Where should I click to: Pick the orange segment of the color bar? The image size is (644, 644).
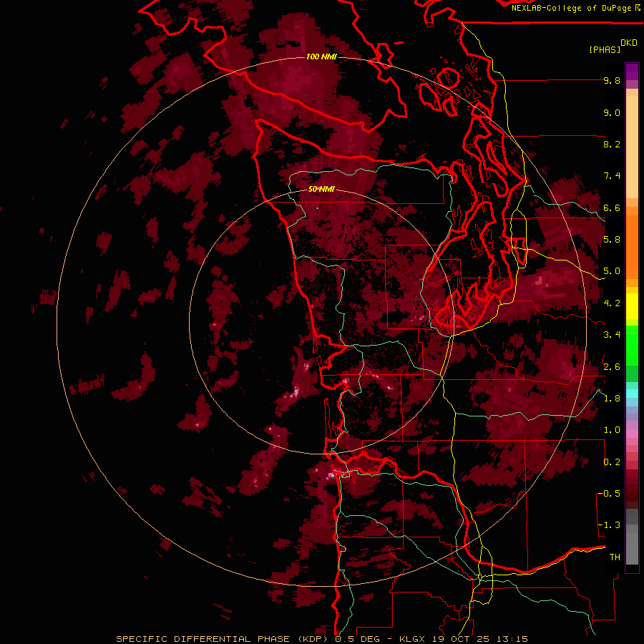632,246
